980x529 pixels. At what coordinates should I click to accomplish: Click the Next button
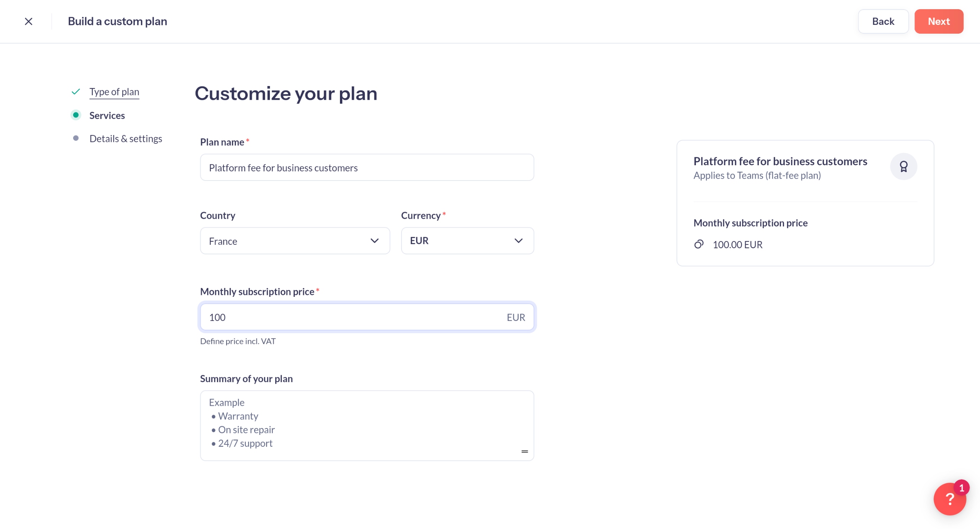pos(939,21)
